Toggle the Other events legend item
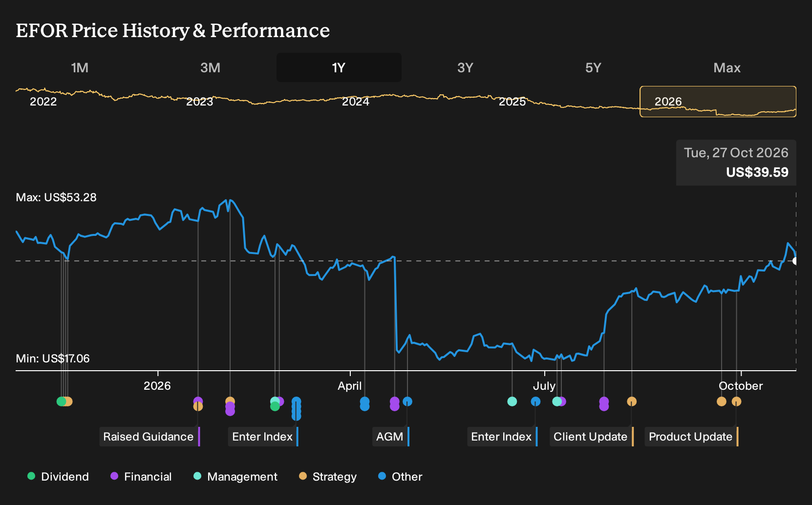Image resolution: width=812 pixels, height=505 pixels. tap(400, 477)
